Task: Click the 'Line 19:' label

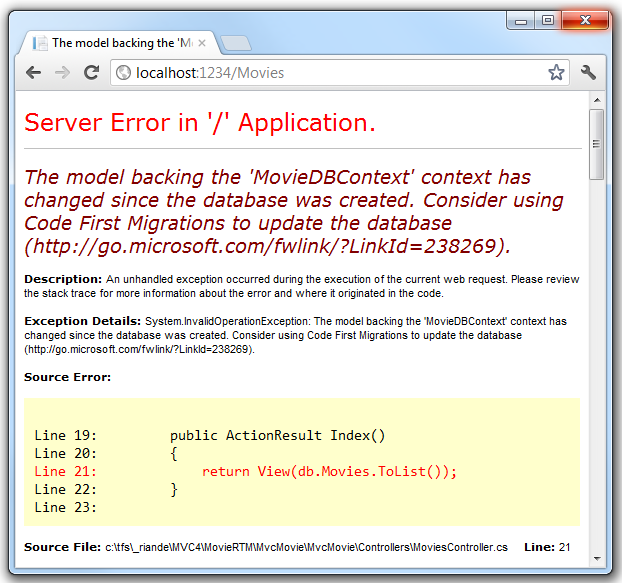Action: [x=65, y=435]
